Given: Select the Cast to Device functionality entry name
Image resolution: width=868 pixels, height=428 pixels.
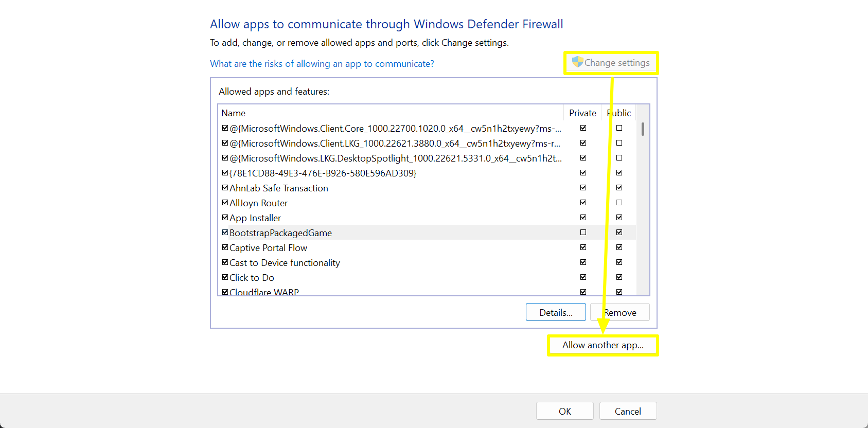Looking at the screenshot, I should (x=285, y=263).
